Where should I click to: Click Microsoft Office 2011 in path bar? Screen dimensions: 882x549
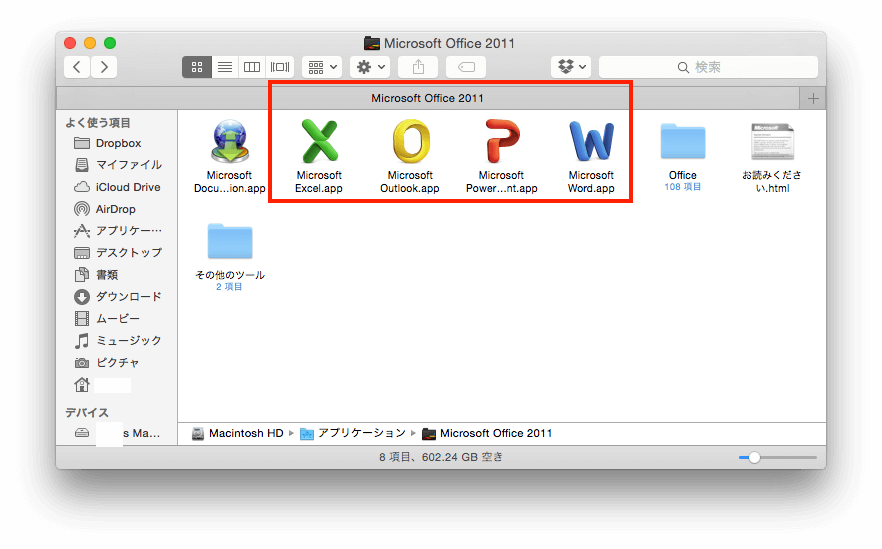(x=487, y=433)
